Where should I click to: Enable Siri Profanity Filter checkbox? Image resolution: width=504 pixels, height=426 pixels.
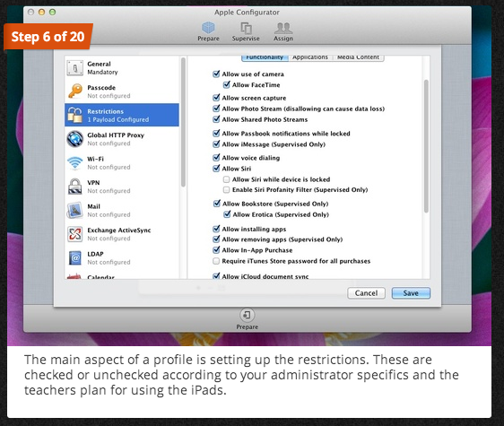pos(226,190)
